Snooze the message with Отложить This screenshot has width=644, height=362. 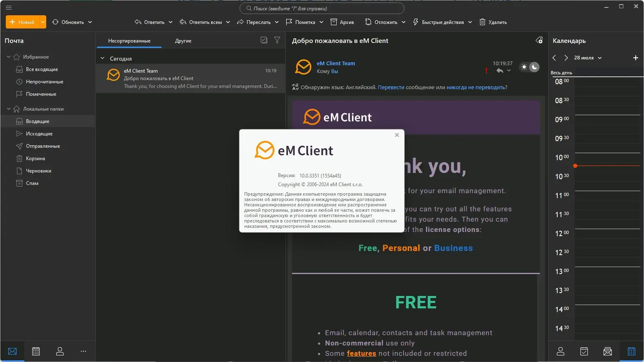click(x=381, y=22)
